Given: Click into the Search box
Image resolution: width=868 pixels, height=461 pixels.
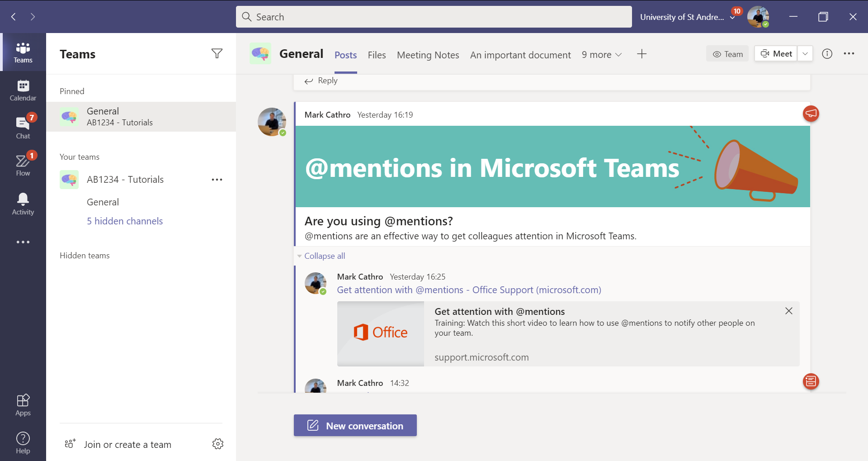Looking at the screenshot, I should coord(434,17).
